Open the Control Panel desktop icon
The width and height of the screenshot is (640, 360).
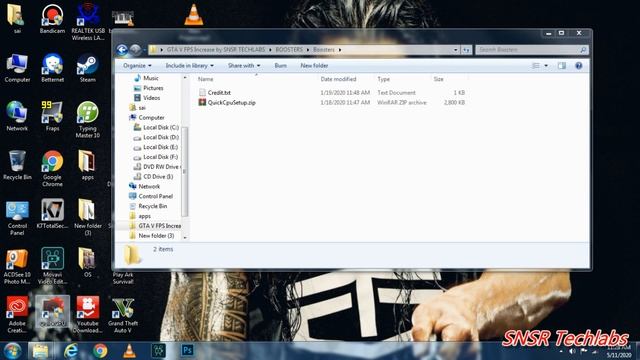(x=17, y=218)
